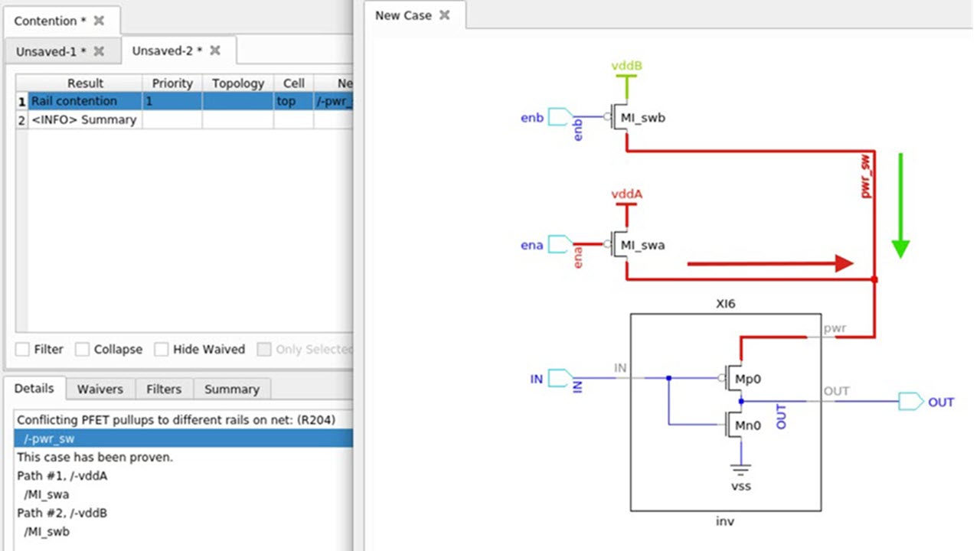
Task: Select the XI6 instance label
Action: (x=725, y=304)
